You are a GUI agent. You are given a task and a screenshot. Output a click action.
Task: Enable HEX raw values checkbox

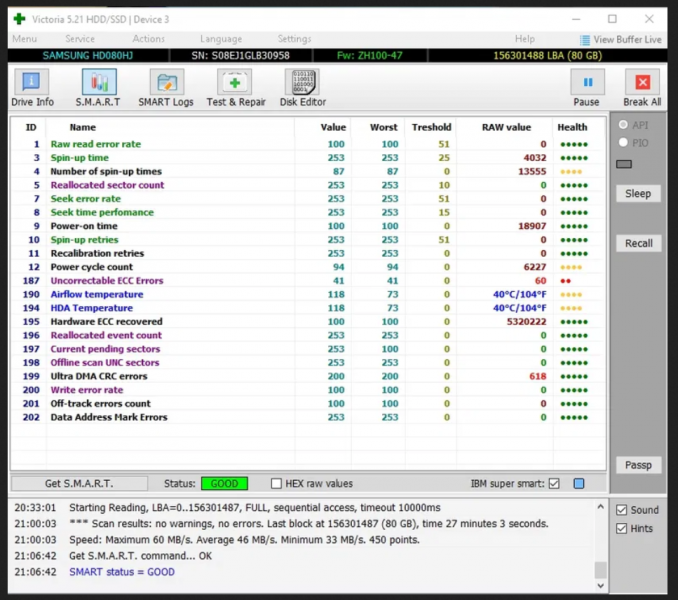point(277,484)
